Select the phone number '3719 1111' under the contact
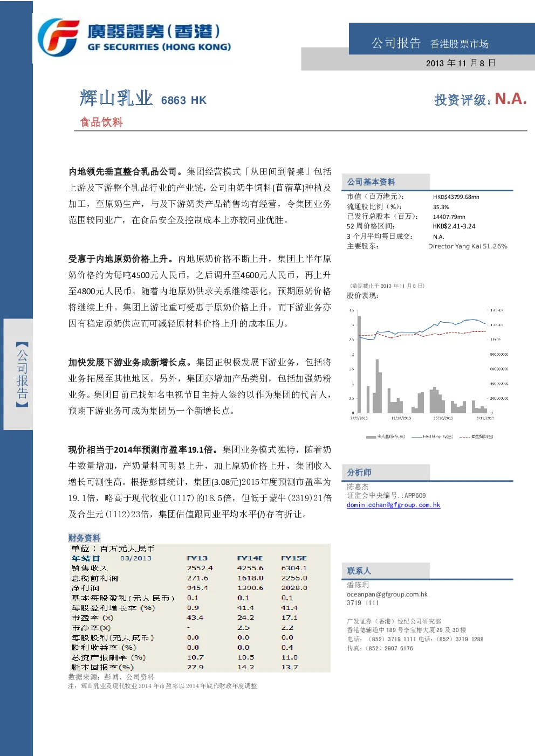 (362, 603)
